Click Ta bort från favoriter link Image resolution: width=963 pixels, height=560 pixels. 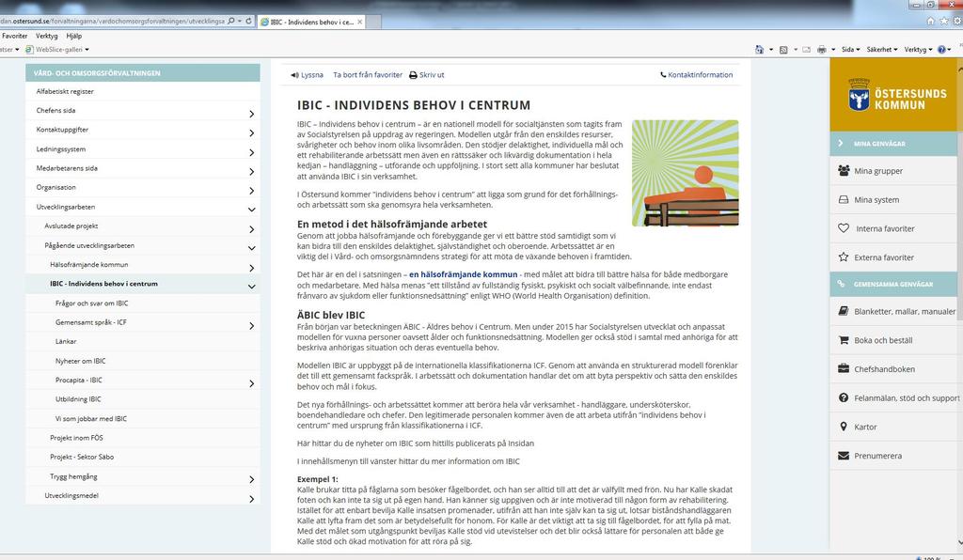click(368, 75)
